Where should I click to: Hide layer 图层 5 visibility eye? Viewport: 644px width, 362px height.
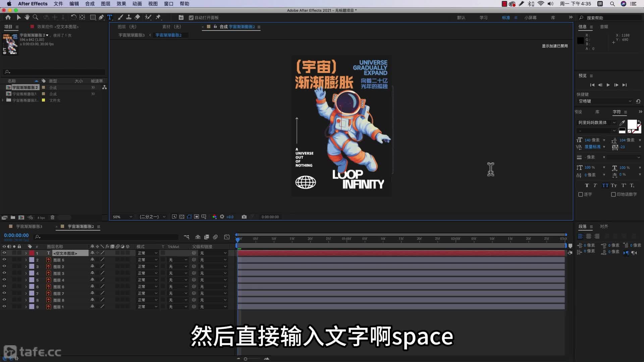(4, 260)
